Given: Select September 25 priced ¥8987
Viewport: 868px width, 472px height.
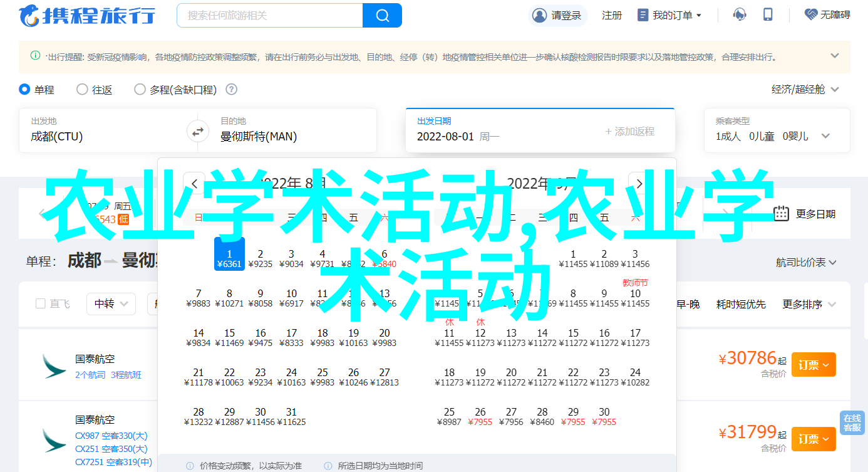Looking at the screenshot, I should (x=449, y=417).
